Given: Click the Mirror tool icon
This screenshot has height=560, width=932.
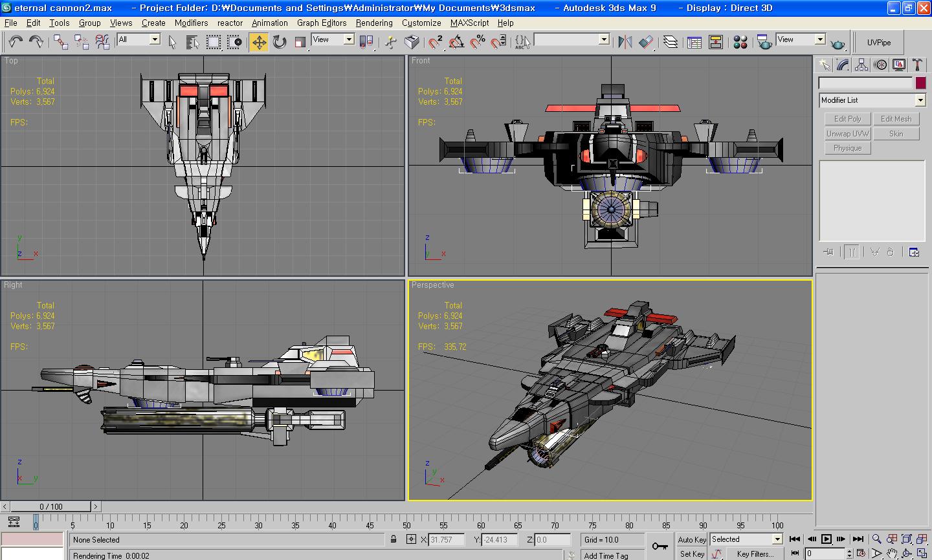Looking at the screenshot, I should 625,42.
